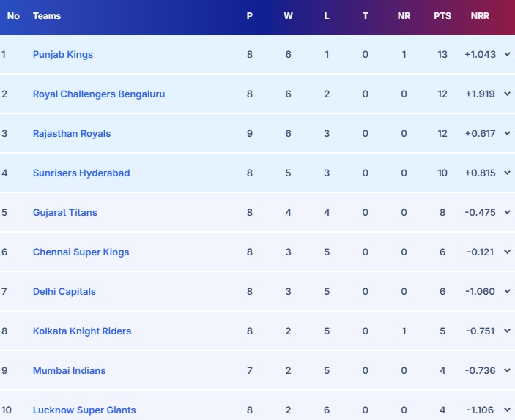This screenshot has height=420, width=515.
Task: Expand Delhi Capitals row chevron
Action: [x=507, y=292]
